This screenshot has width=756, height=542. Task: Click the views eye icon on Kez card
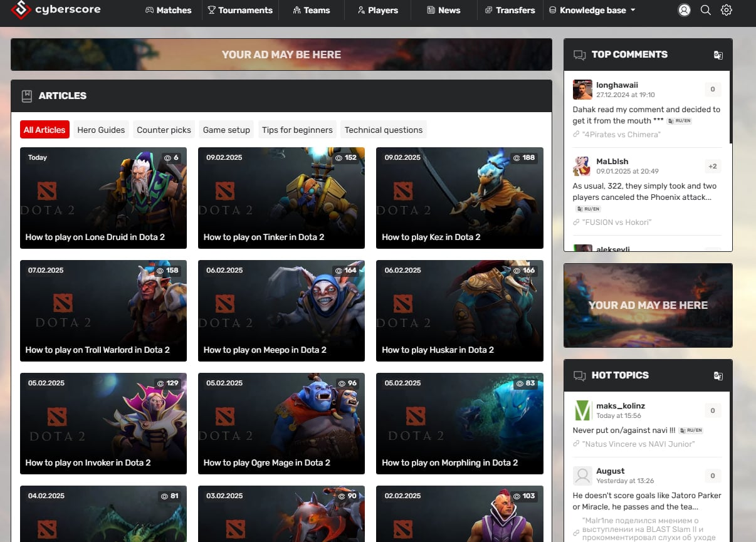pyautogui.click(x=517, y=158)
